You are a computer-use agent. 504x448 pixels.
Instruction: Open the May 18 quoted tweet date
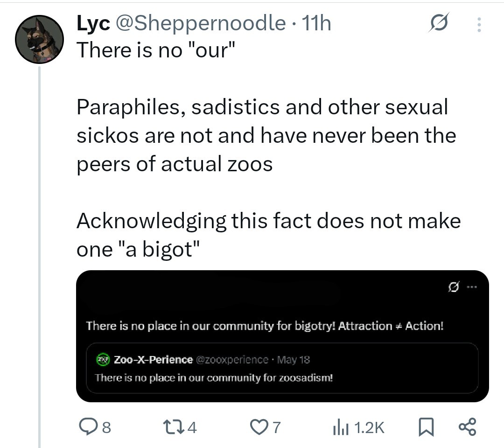coord(294,360)
